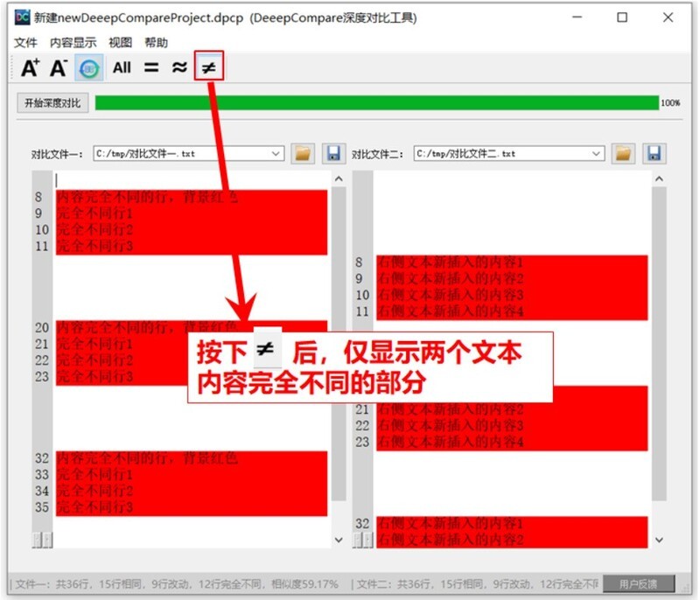Click the DC app icon in title bar
Viewport: 700px width, 600px height.
click(x=23, y=17)
